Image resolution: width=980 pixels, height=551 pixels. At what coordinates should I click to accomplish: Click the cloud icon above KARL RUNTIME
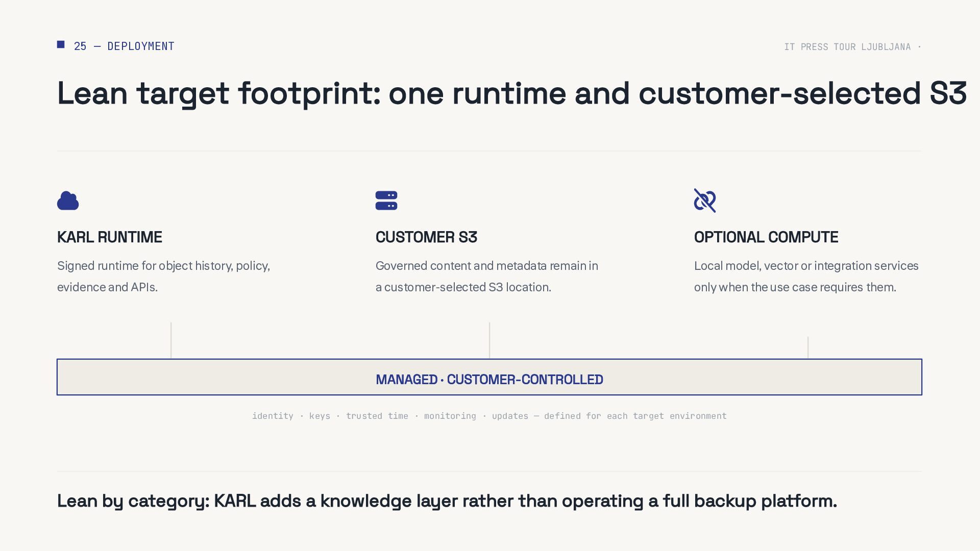68,201
